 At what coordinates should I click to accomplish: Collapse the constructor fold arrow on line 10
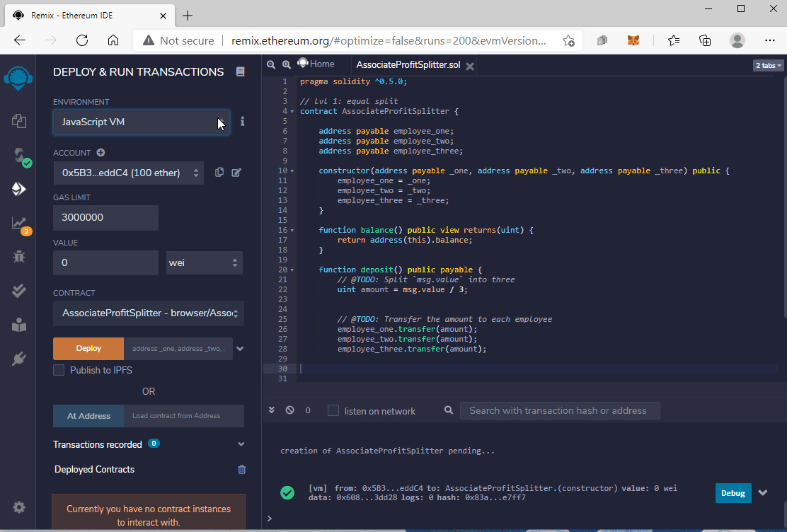(292, 170)
